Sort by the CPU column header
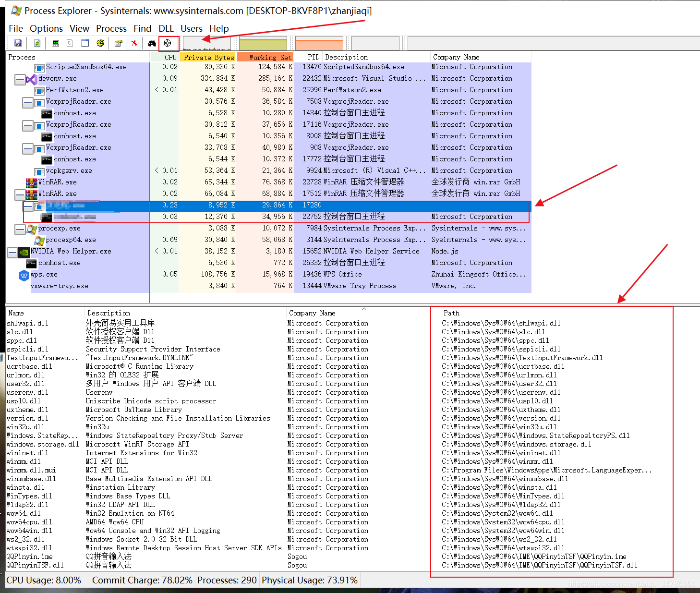The image size is (700, 593). [164, 57]
